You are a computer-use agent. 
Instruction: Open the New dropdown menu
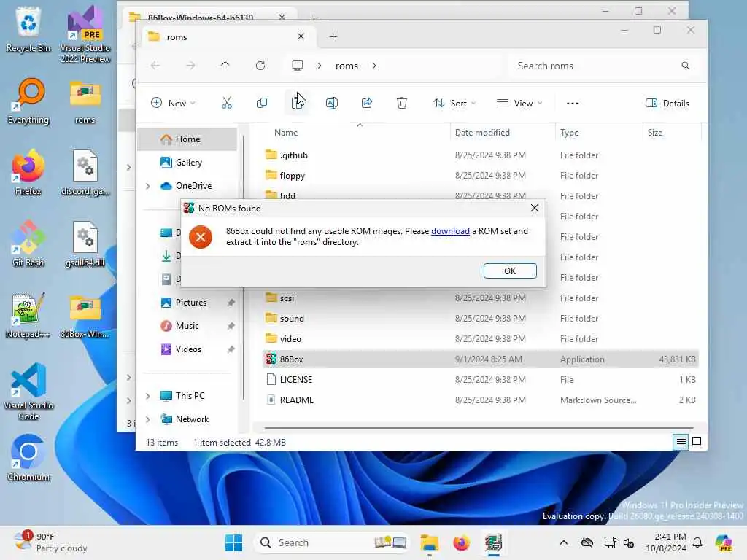173,103
